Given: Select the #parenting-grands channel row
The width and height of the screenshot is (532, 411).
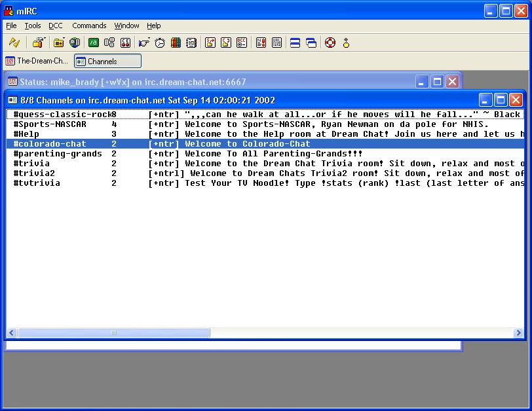Looking at the screenshot, I should 265,154.
